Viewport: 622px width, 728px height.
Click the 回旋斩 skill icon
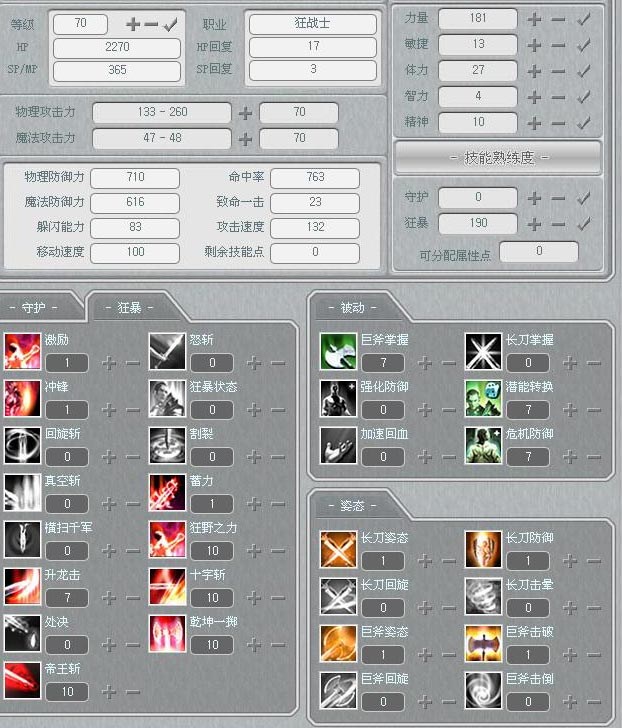(x=22, y=445)
